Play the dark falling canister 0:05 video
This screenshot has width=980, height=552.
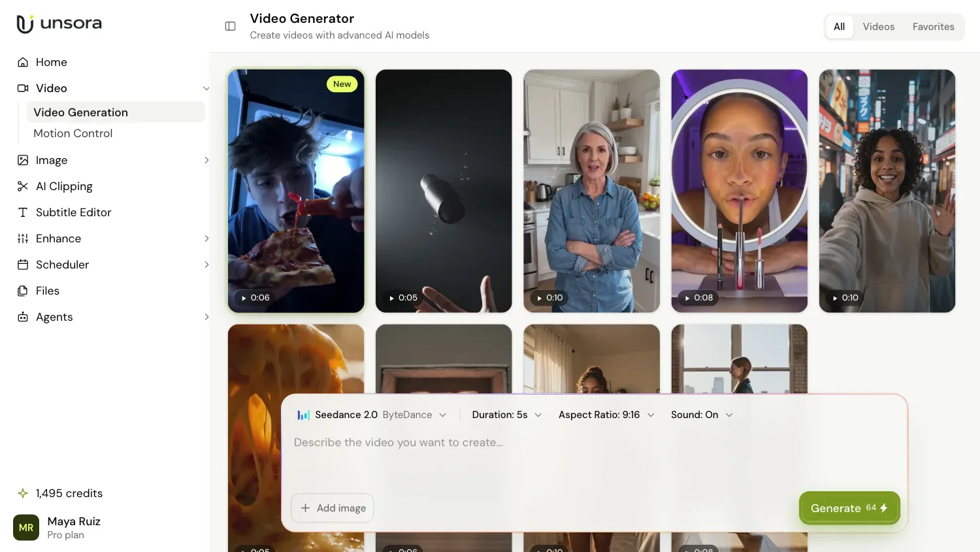(444, 191)
